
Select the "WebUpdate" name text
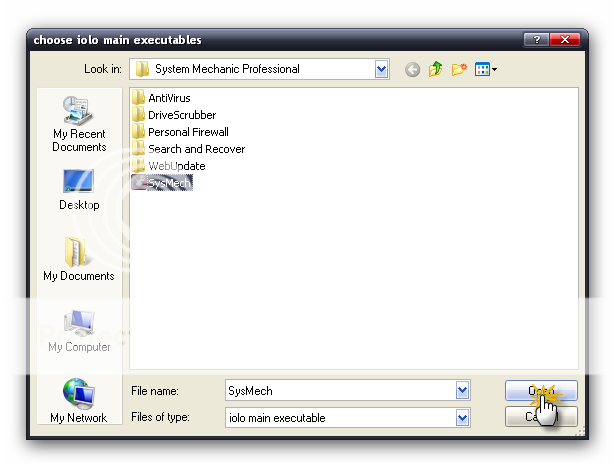pyautogui.click(x=177, y=166)
